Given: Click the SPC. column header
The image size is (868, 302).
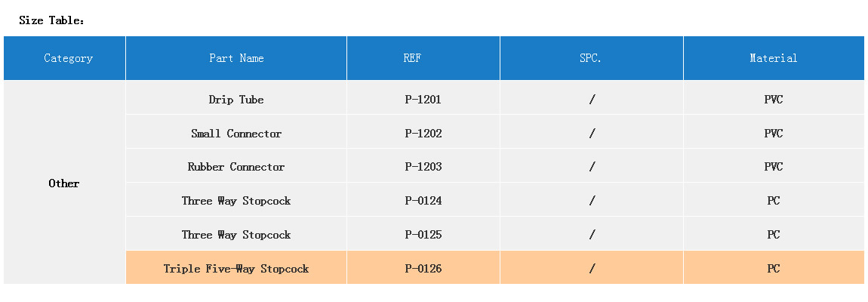Looking at the screenshot, I should (591, 58).
